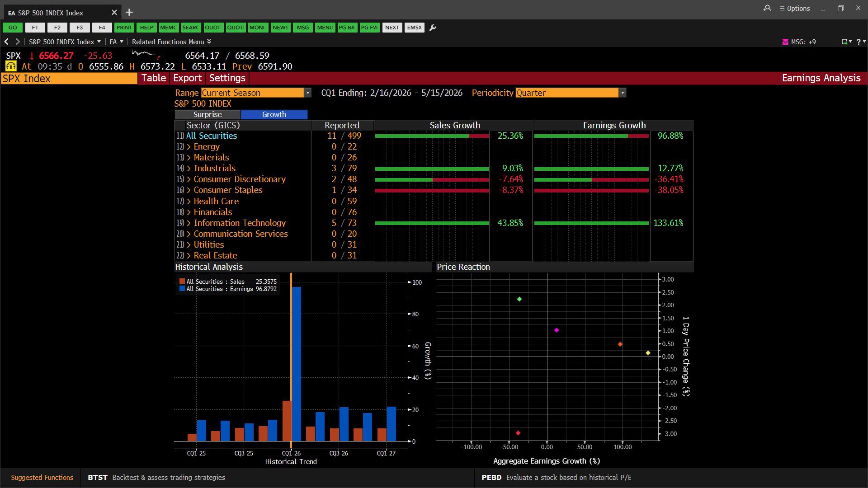Open a new tab with plus icon

tap(129, 12)
